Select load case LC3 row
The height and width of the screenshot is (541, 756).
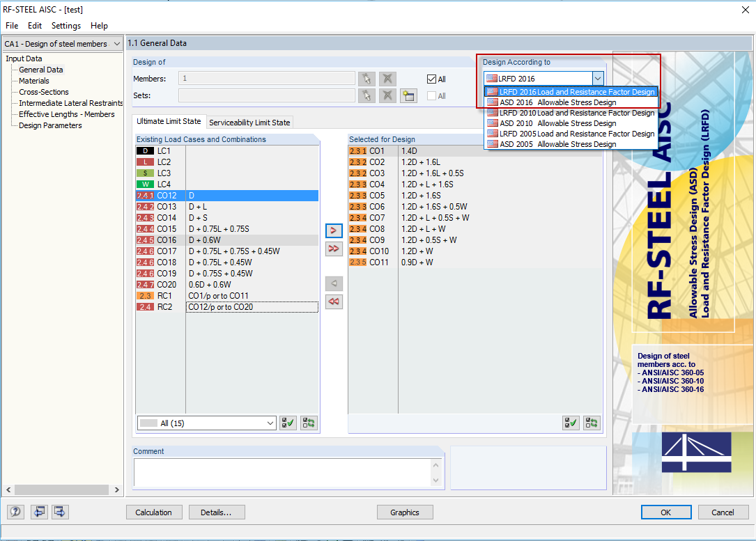227,173
